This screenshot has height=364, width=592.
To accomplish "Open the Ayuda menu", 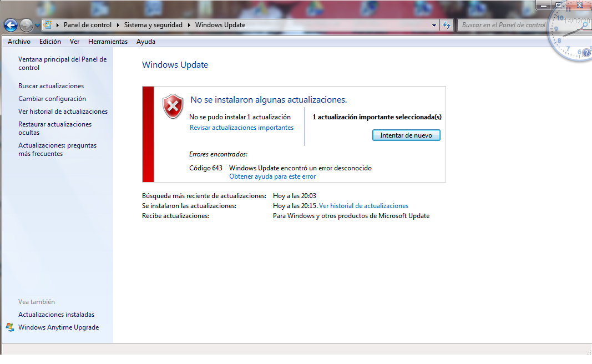I will pyautogui.click(x=146, y=42).
